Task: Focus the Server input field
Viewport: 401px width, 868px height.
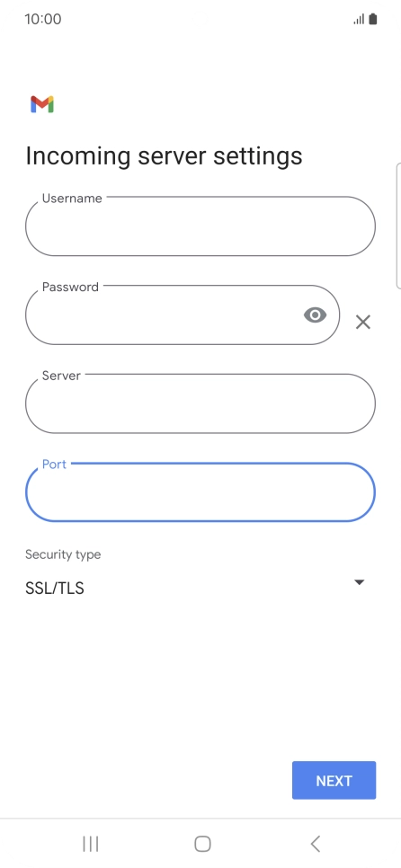Action: (200, 403)
